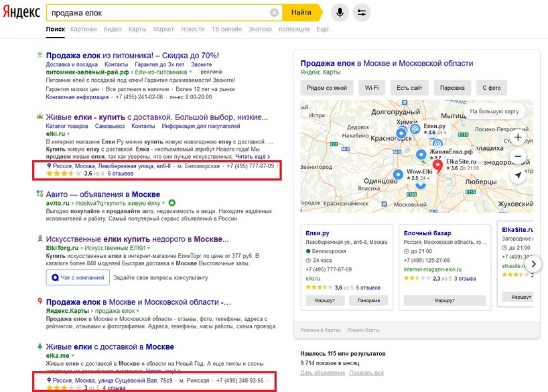Viewport: 548px width, 392px height.
Task: Click 'Маршрут' in Елки.ру card
Action: [x=325, y=300]
